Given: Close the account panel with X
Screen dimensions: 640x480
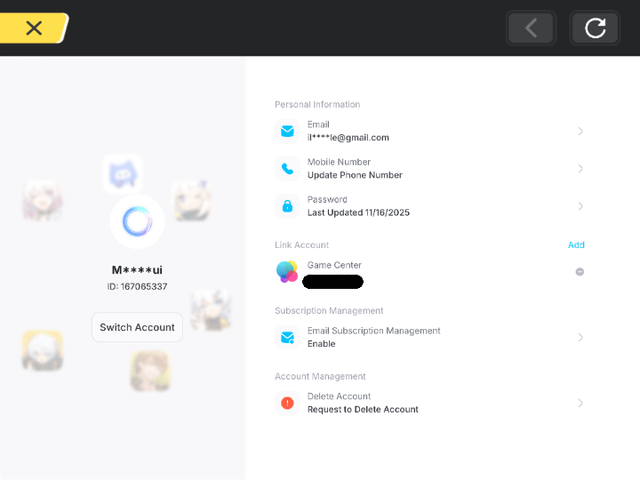Looking at the screenshot, I should [x=33, y=28].
